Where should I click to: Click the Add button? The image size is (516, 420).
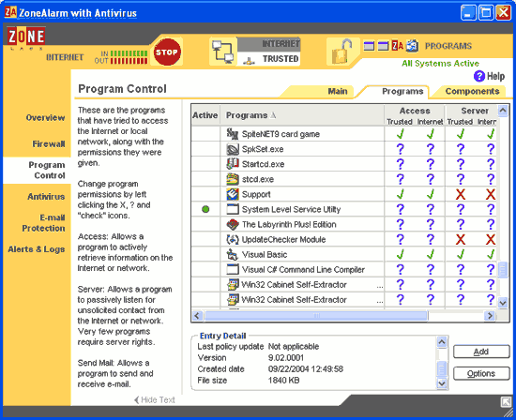coord(481,352)
